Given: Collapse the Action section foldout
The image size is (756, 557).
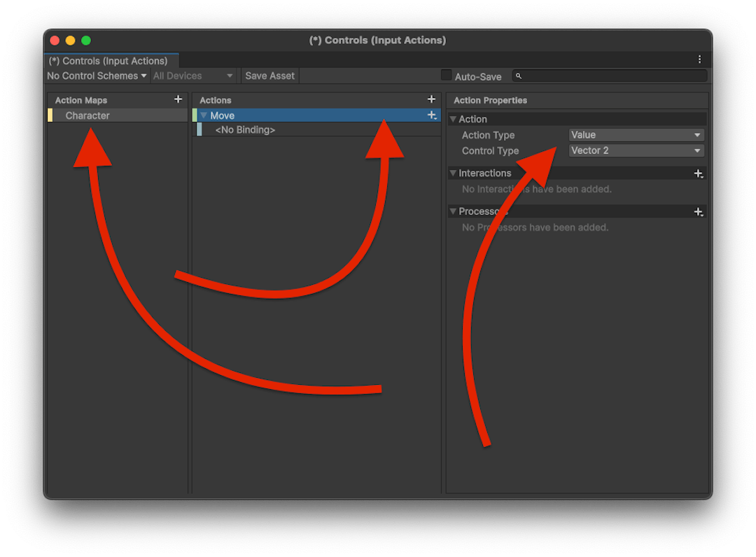Looking at the screenshot, I should point(453,120).
